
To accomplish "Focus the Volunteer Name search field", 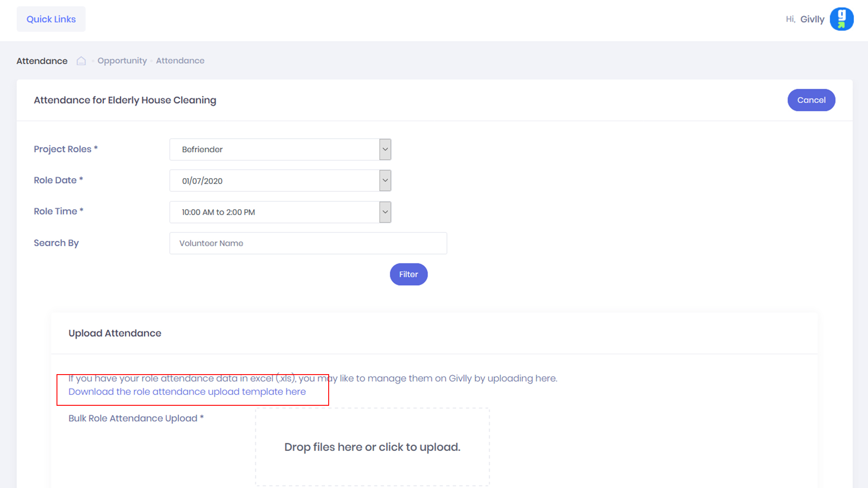I will pos(308,243).
